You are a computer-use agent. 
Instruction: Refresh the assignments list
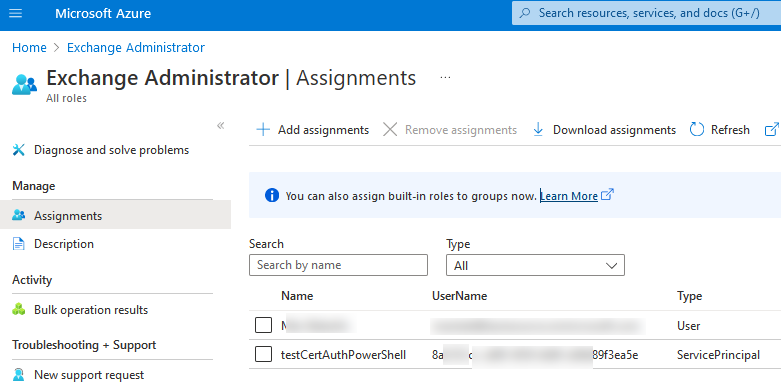720,130
